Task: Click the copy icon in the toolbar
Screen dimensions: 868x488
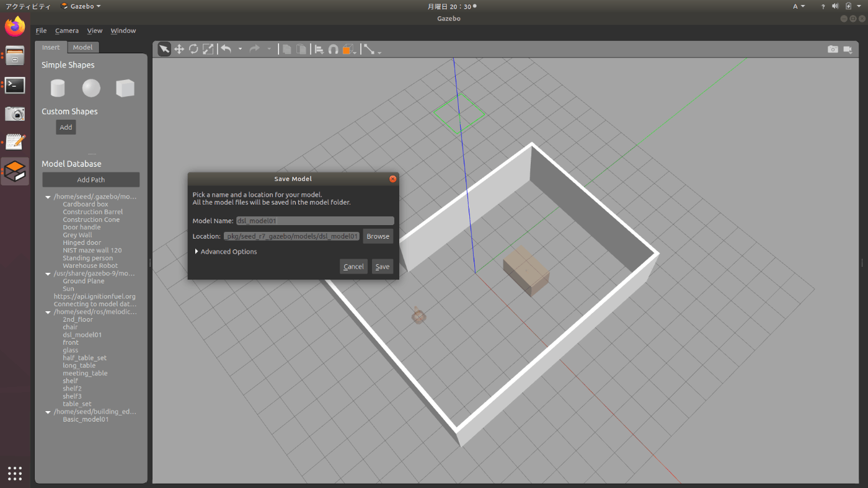Action: 286,49
